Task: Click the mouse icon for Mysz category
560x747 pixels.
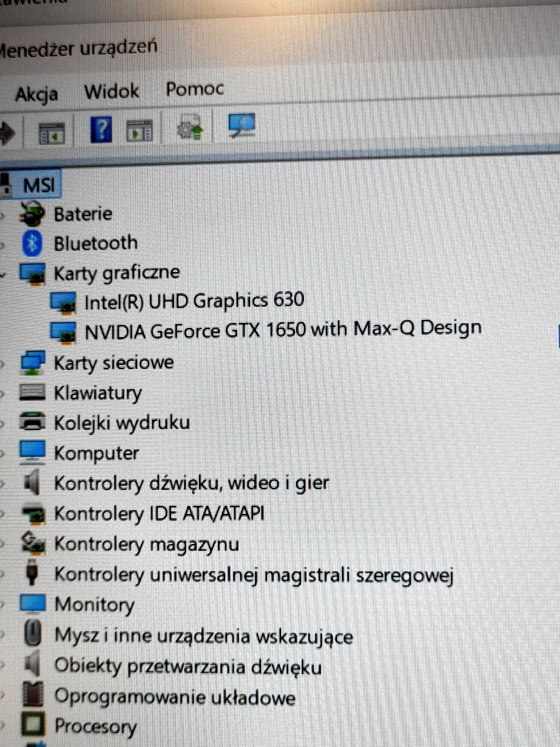Action: pos(33,633)
